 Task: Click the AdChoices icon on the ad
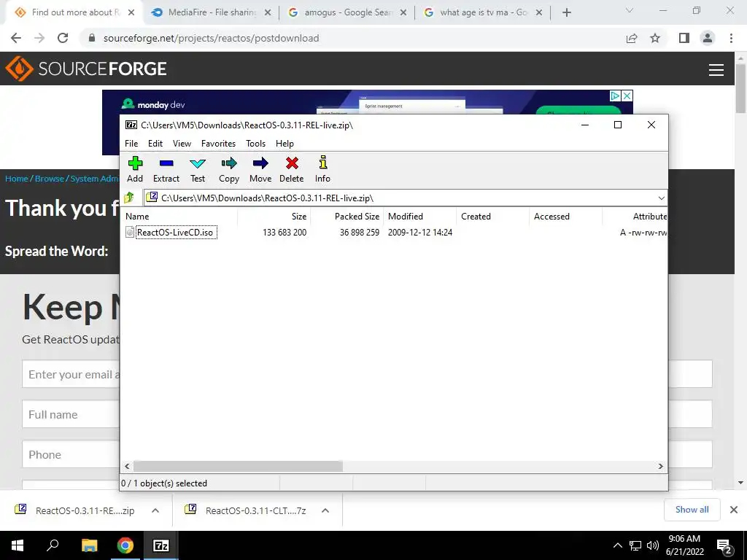(x=615, y=96)
